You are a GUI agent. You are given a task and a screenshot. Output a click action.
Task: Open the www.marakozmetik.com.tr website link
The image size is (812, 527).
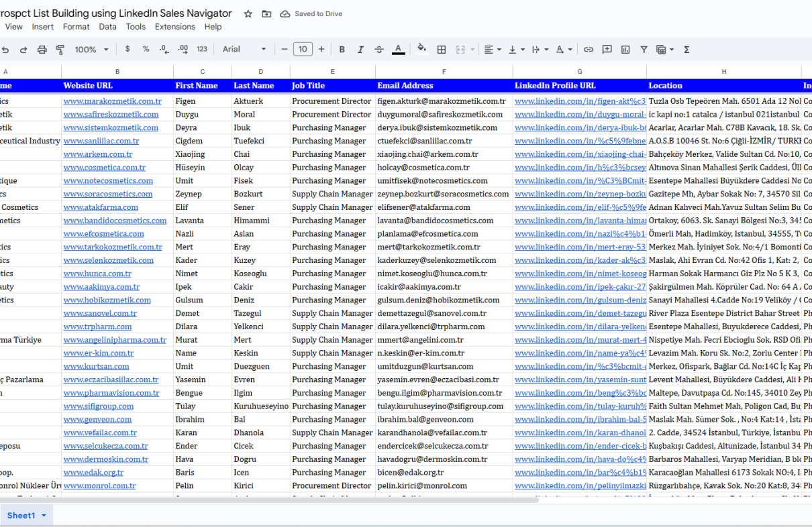113,101
